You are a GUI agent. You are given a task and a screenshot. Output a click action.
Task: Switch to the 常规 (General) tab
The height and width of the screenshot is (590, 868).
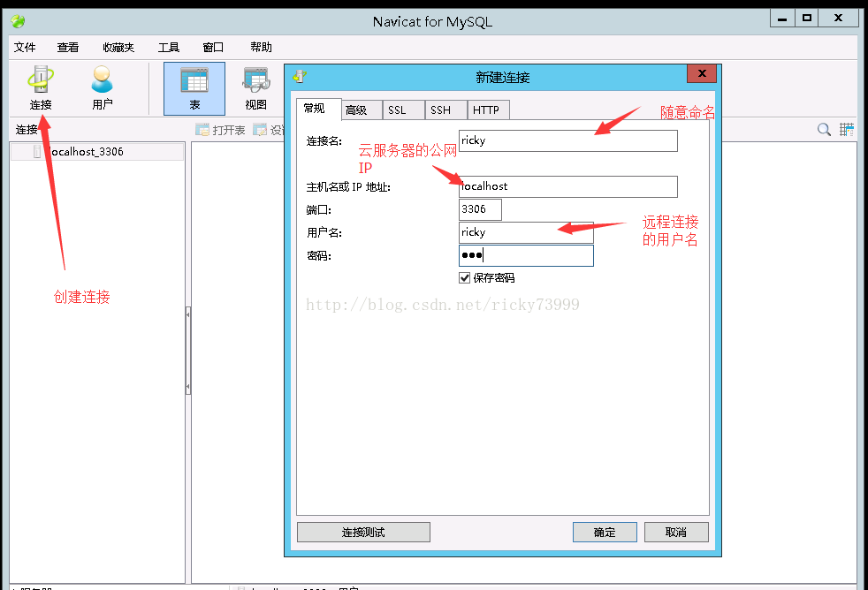[319, 109]
